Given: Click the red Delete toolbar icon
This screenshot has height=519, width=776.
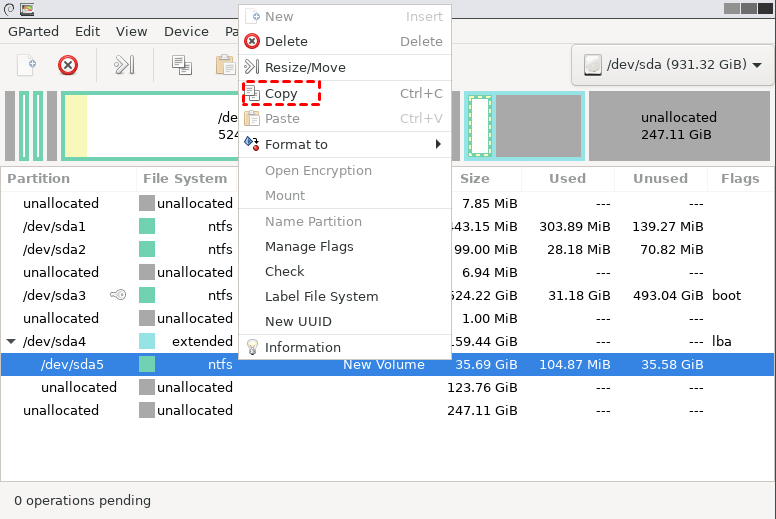Looking at the screenshot, I should (x=68, y=65).
